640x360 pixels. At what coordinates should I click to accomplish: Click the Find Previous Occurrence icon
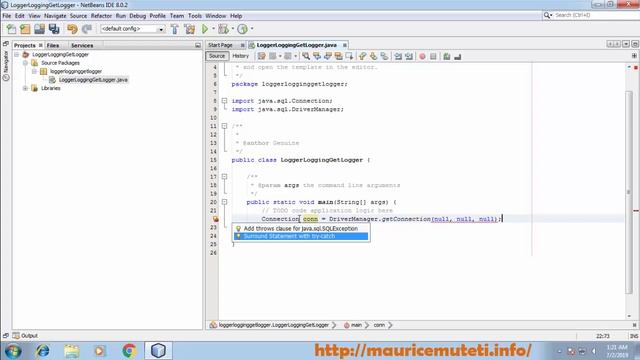click(317, 56)
